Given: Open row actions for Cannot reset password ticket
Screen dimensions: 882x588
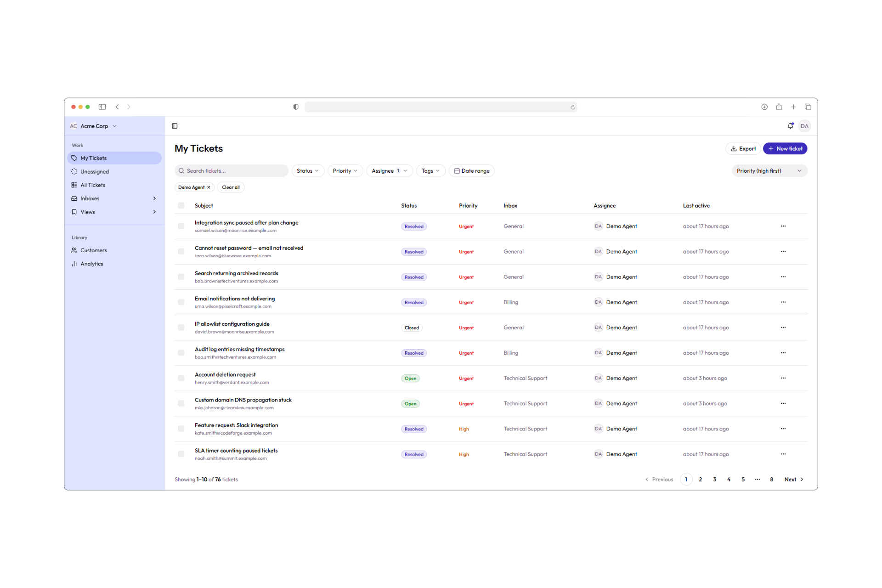Looking at the screenshot, I should (x=783, y=251).
